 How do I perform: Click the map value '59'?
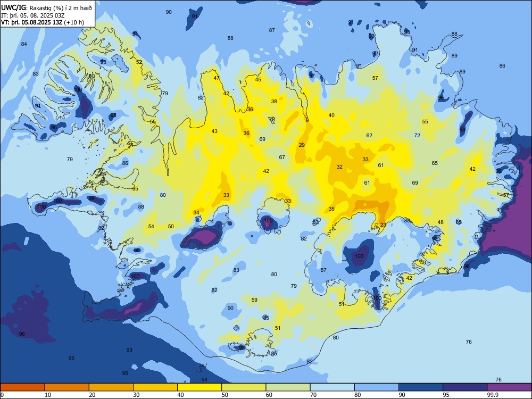click(254, 300)
